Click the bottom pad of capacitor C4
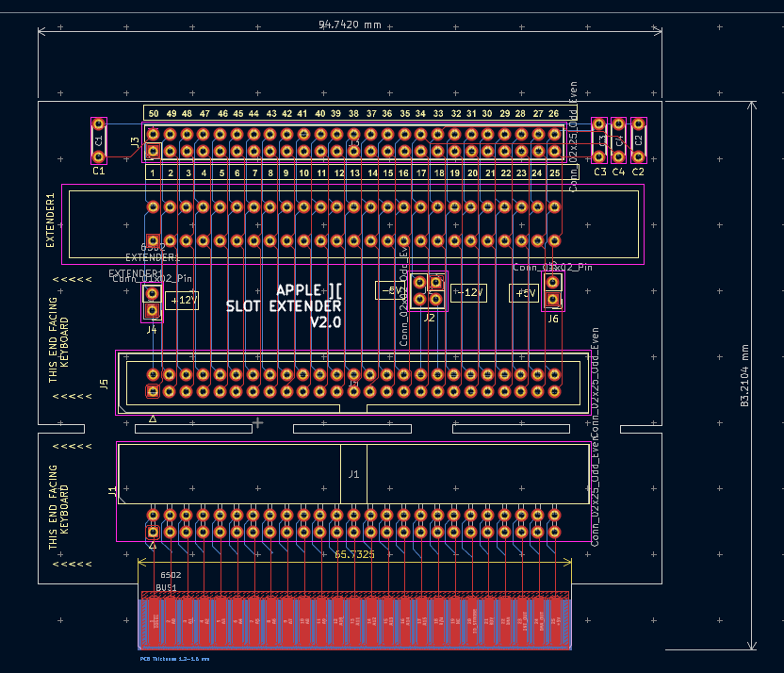Viewport: 784px width, 673px height. tap(618, 157)
